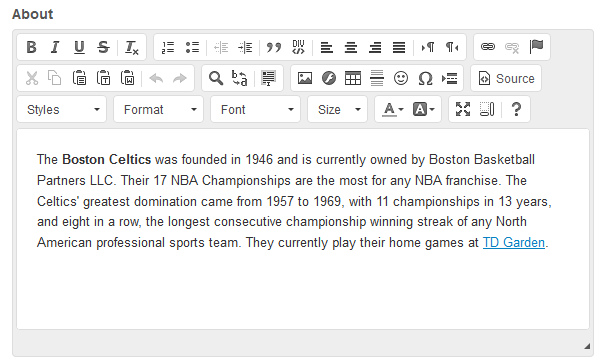This screenshot has width=600, height=360.
Task: Open the Find magnifier tool
Action: [x=216, y=78]
